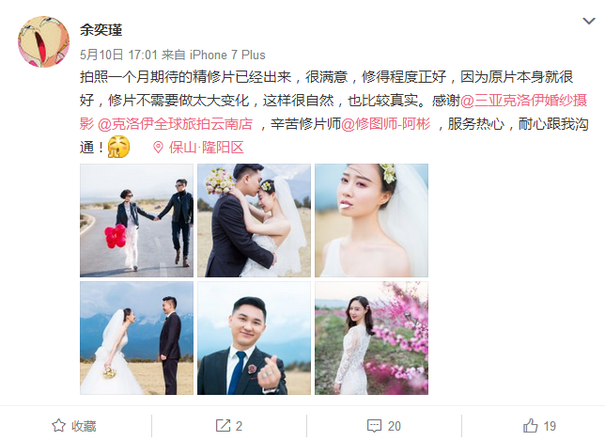Open the post options chevron menu
The width and height of the screenshot is (605, 441).
(x=588, y=21)
